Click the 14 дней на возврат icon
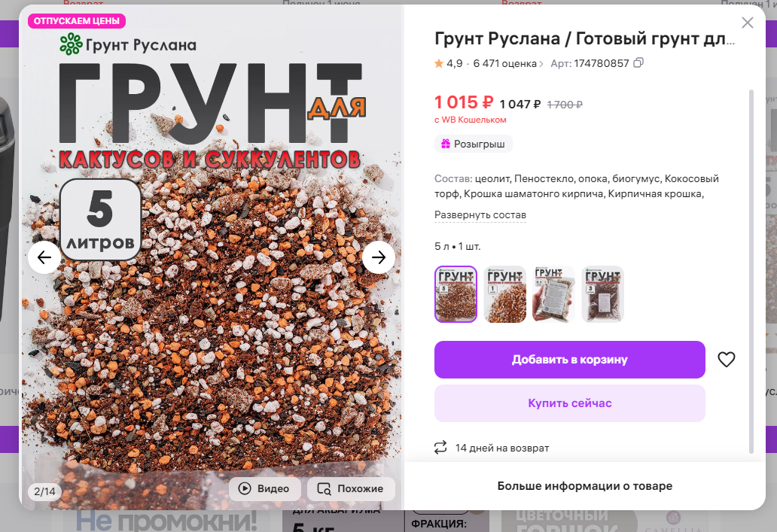 point(440,448)
